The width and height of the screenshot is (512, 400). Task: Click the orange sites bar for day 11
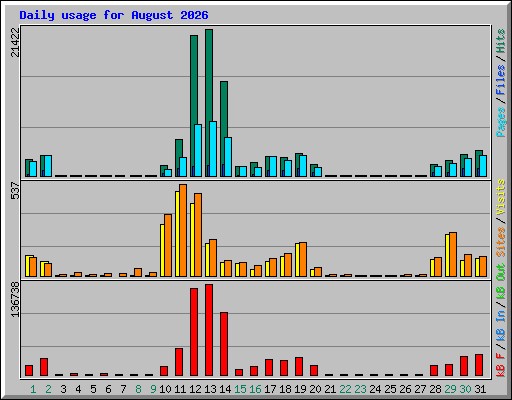183,230
